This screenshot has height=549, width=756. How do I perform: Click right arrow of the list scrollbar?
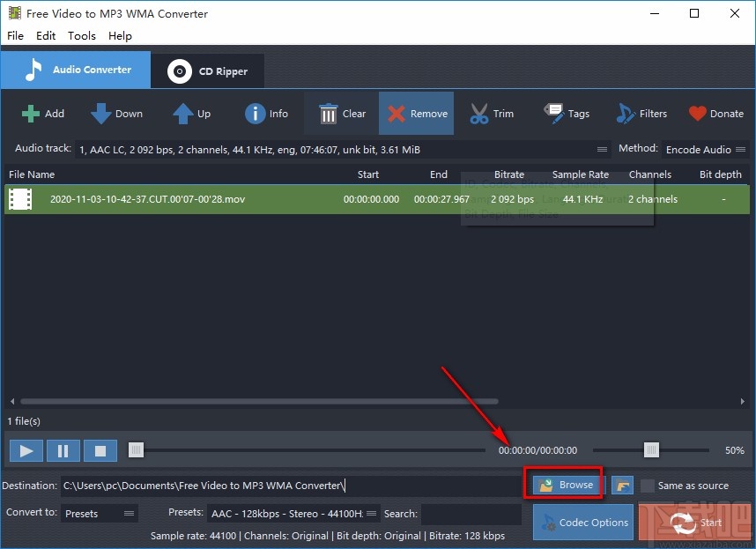pyautogui.click(x=743, y=401)
